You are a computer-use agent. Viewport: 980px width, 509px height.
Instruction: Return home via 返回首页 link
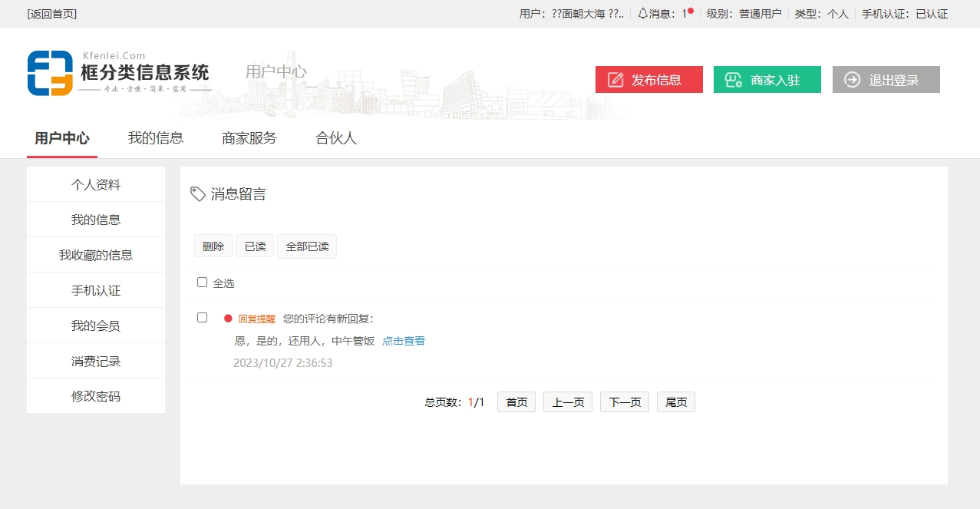tap(52, 14)
